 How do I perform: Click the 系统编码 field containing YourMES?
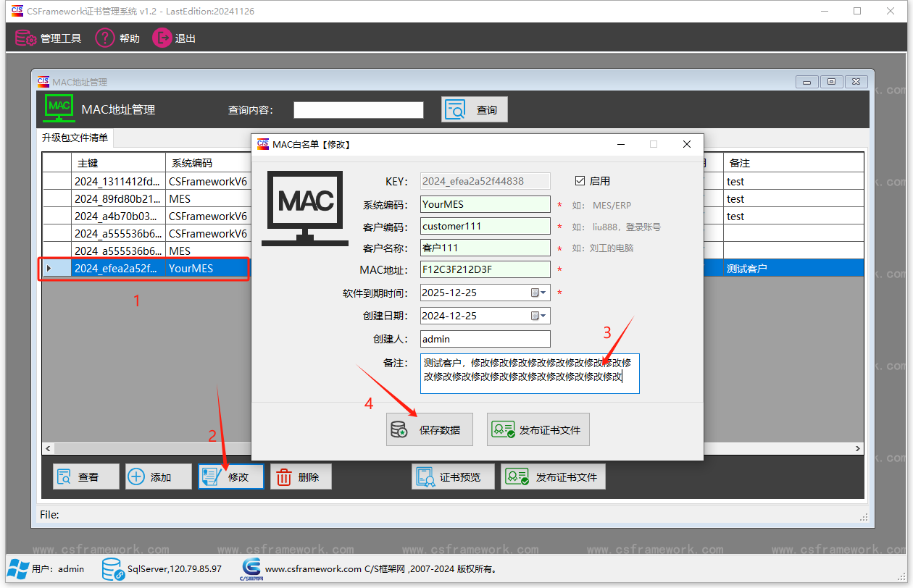pyautogui.click(x=485, y=204)
